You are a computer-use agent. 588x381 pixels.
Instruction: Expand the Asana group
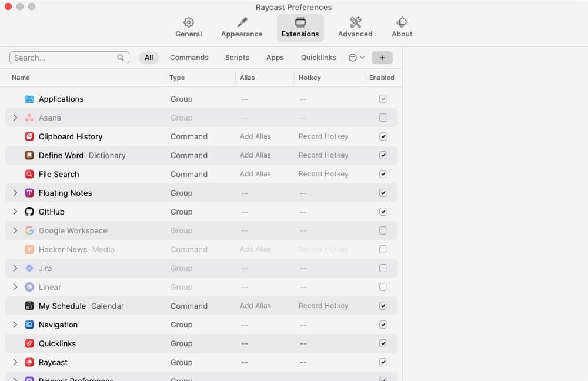coord(15,118)
